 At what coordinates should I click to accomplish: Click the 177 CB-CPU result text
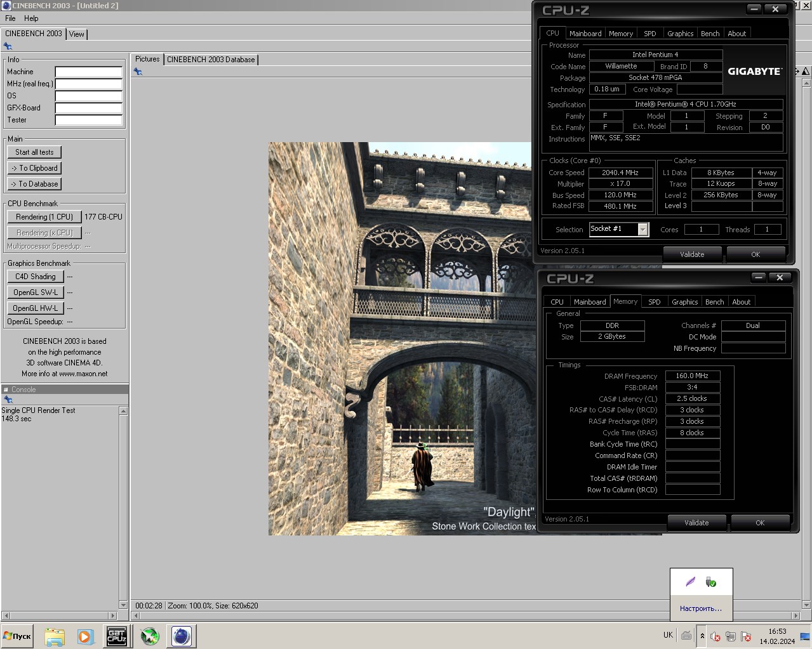click(103, 217)
